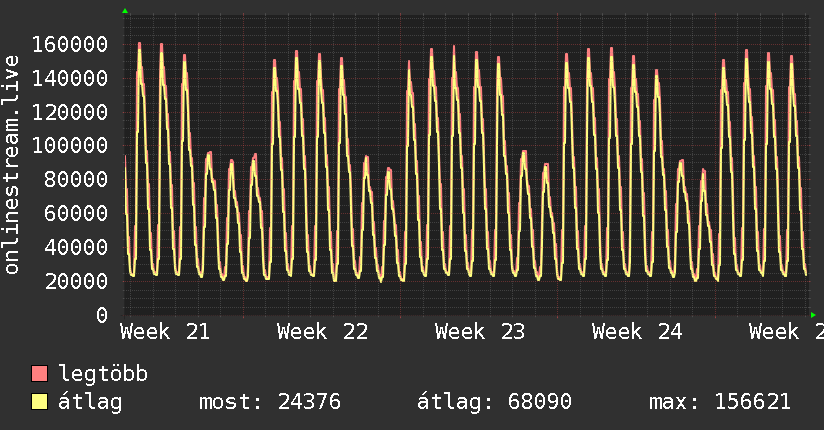
Task: Click the Week 21 axis label
Action: coord(165,332)
